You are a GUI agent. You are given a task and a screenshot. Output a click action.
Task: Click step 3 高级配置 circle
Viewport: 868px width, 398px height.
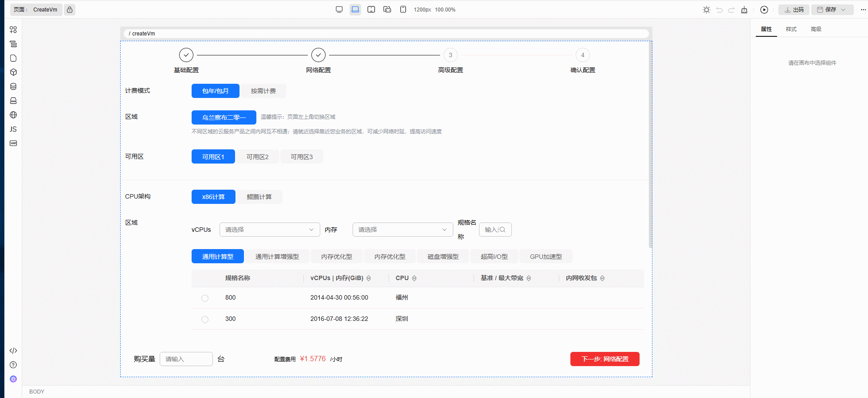coord(451,55)
